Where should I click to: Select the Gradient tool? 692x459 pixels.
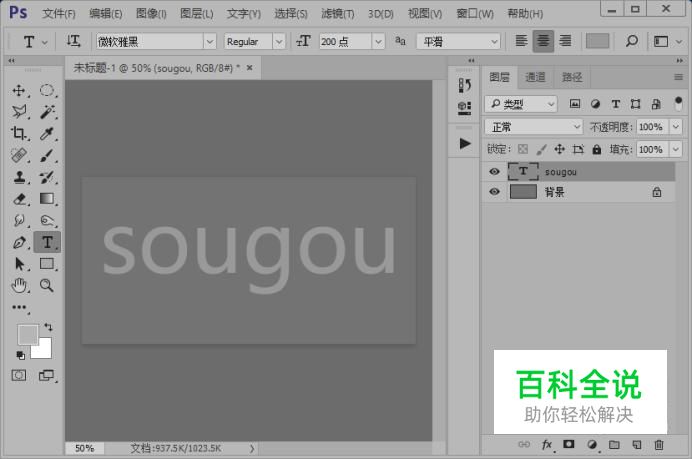[x=47, y=199]
